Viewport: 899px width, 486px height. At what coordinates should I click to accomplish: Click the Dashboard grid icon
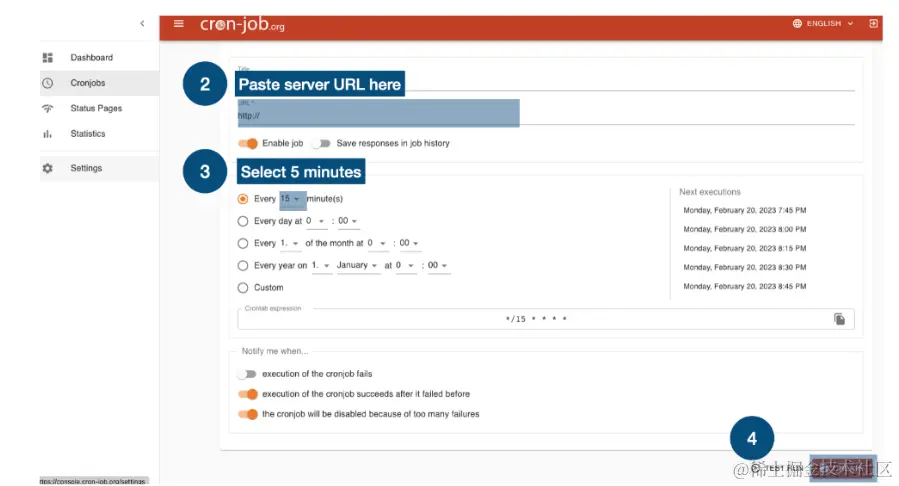pyautogui.click(x=48, y=57)
